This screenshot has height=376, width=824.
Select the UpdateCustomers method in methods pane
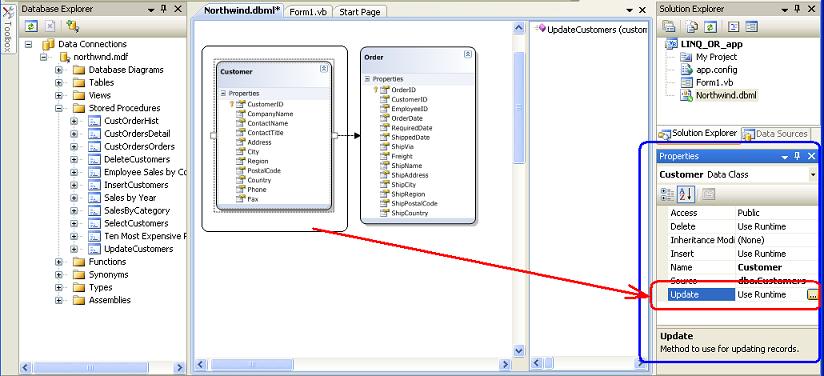pyautogui.click(x=592, y=30)
